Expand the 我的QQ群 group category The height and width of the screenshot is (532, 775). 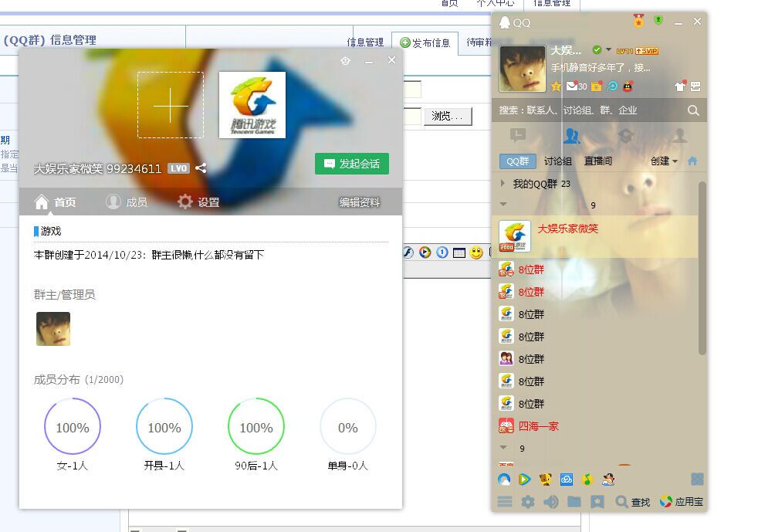(x=503, y=184)
